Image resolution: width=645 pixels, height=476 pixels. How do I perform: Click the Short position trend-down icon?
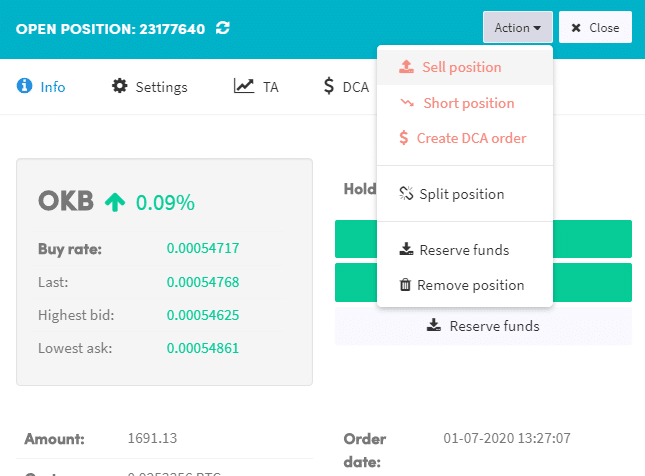click(407, 102)
